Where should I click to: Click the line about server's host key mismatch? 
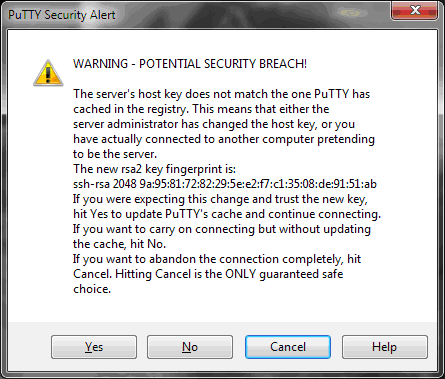(x=222, y=94)
